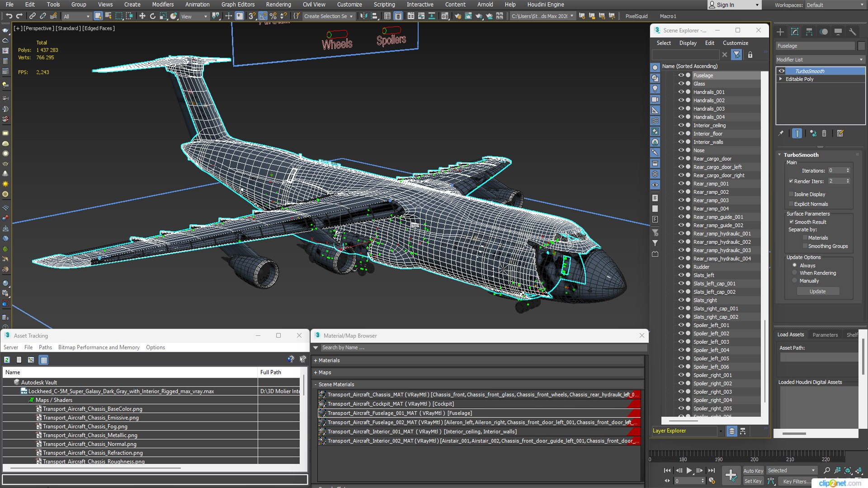Viewport: 868px width, 488px height.
Task: Click the Undo arrow in main toolbar
Action: pyautogui.click(x=9, y=16)
